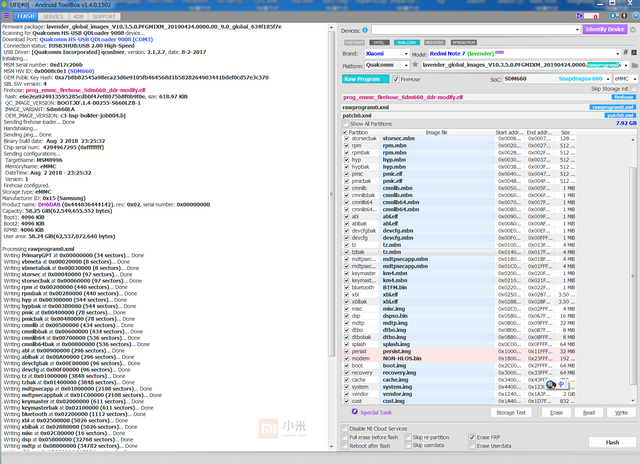Enable Show All Partitions checkbox

pyautogui.click(x=346, y=124)
